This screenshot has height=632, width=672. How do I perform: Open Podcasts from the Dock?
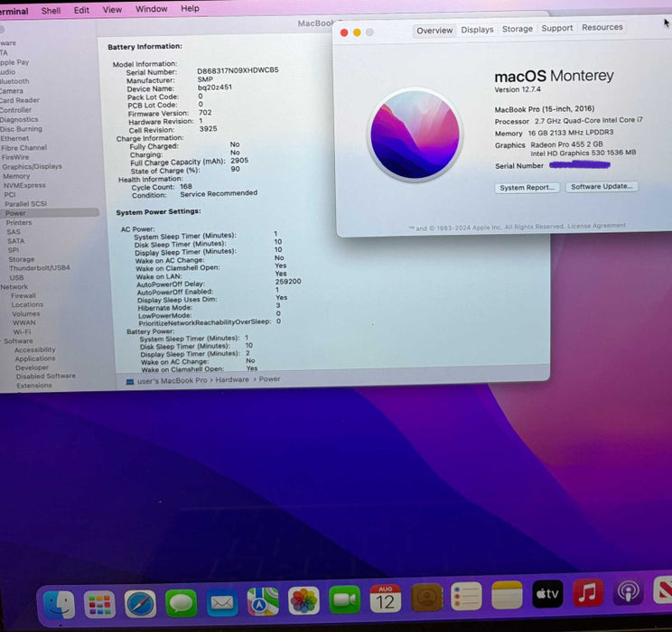(x=628, y=591)
